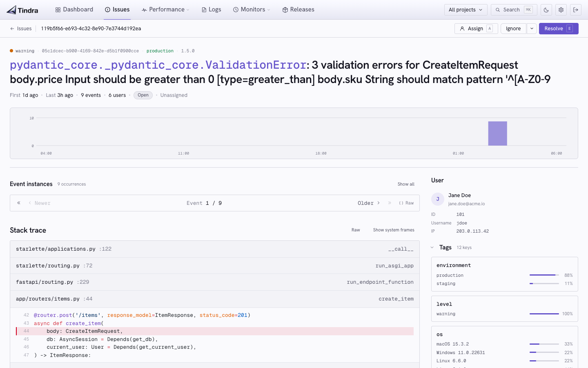Image resolution: width=588 pixels, height=368 pixels.
Task: Expand fastapi/routing.py frame
Action: pos(215,282)
